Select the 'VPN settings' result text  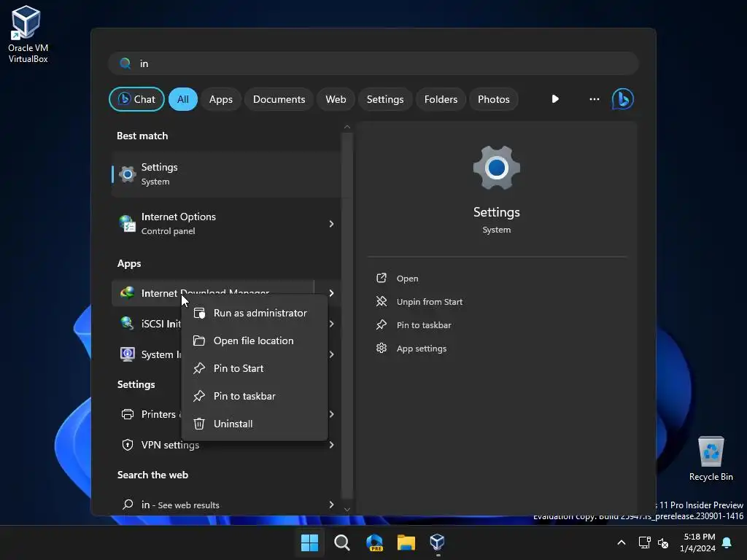(170, 445)
